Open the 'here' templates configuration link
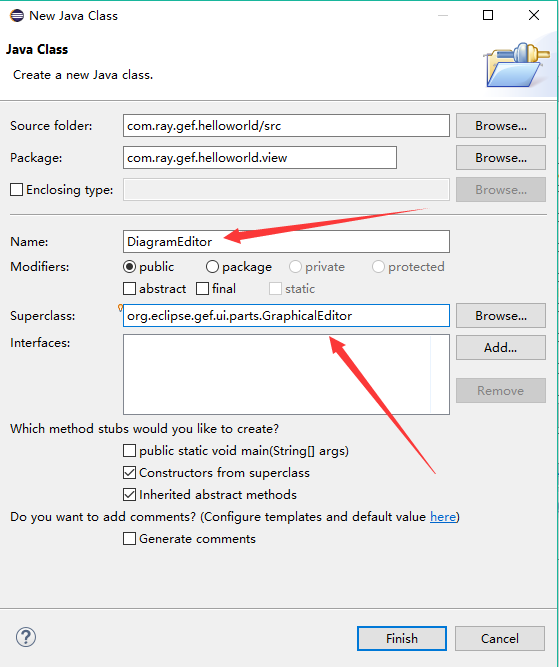The height and width of the screenshot is (667, 559). pos(443,516)
